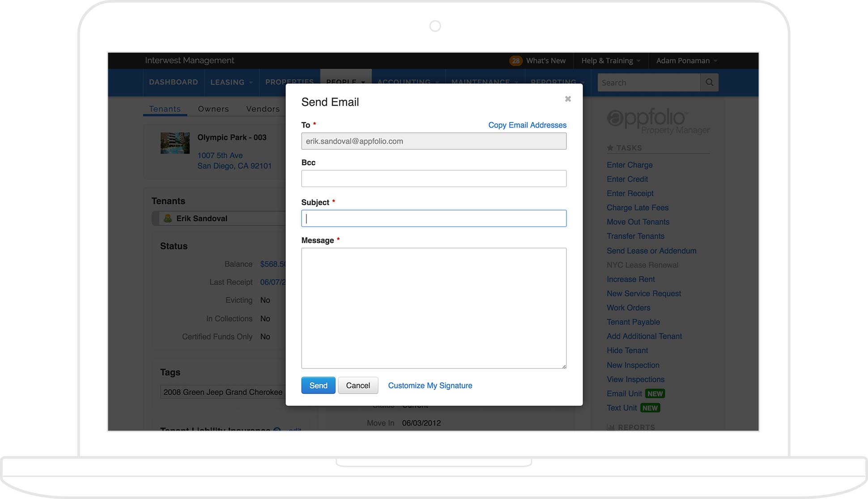Close the Send Email dialog

click(x=568, y=99)
